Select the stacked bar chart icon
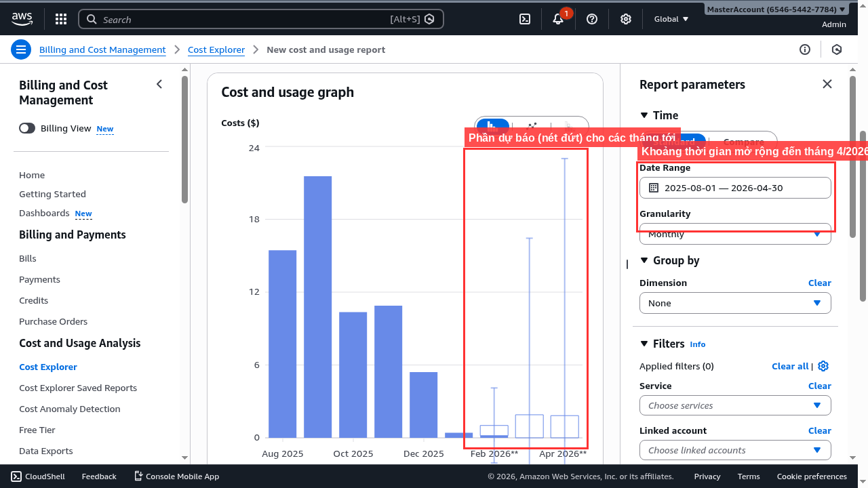The image size is (868, 488). click(x=570, y=127)
